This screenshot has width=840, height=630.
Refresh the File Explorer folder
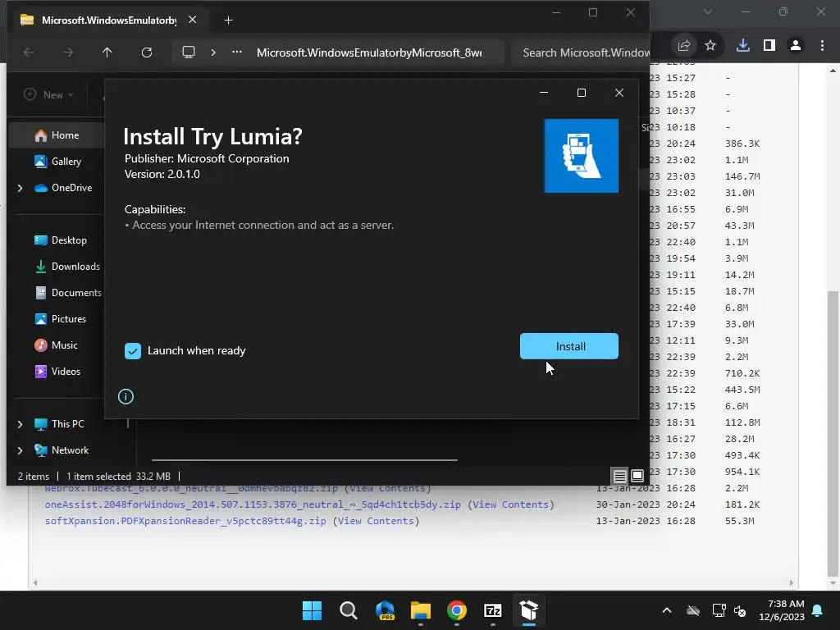[146, 52]
